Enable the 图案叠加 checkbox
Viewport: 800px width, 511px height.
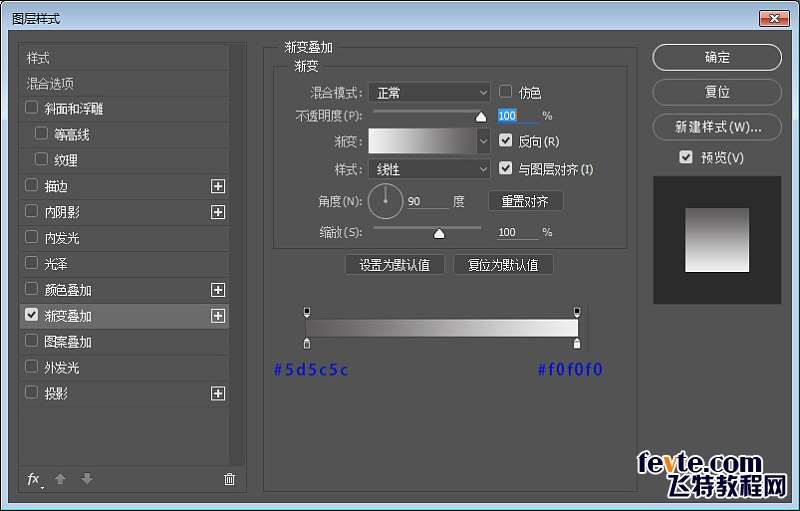point(32,340)
